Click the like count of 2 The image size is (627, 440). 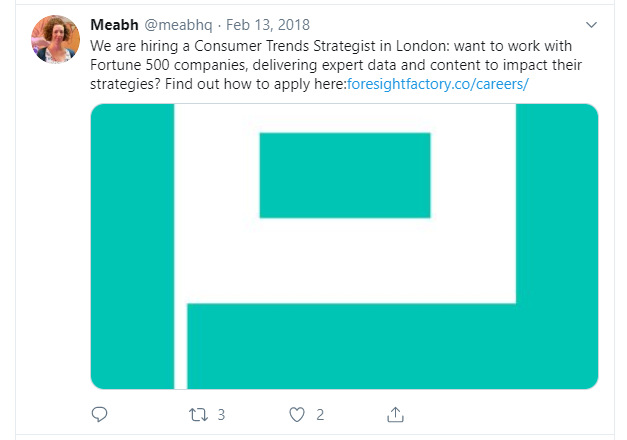(320, 414)
